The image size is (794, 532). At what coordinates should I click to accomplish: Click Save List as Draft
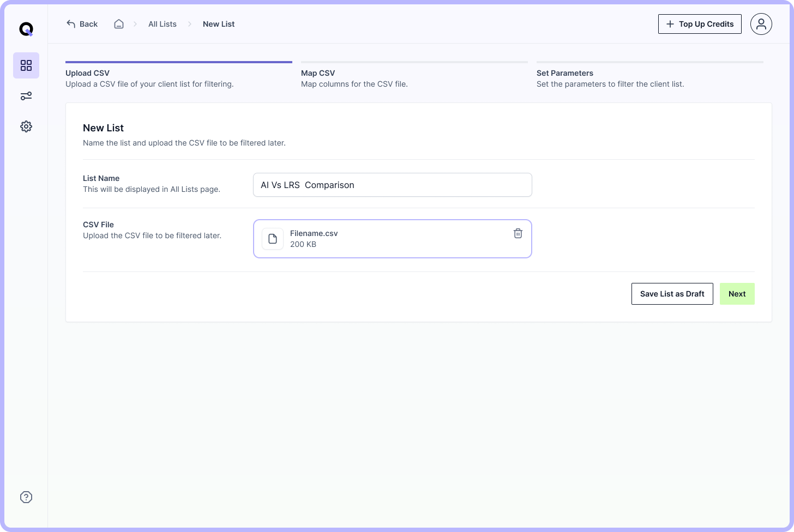[x=672, y=294]
